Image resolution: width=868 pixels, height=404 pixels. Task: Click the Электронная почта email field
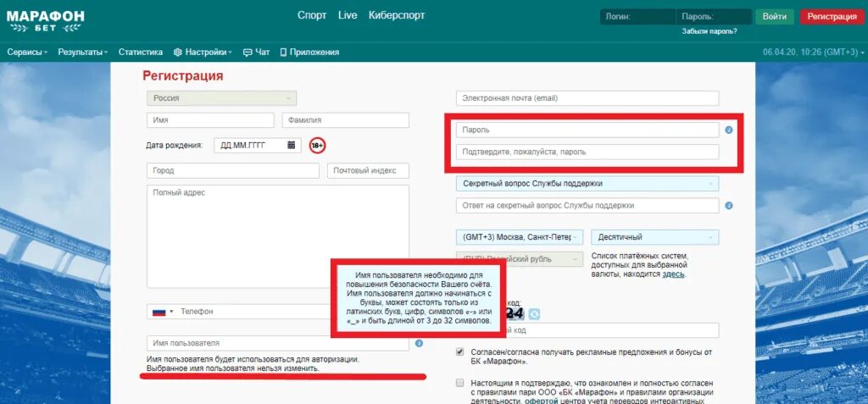pyautogui.click(x=587, y=98)
